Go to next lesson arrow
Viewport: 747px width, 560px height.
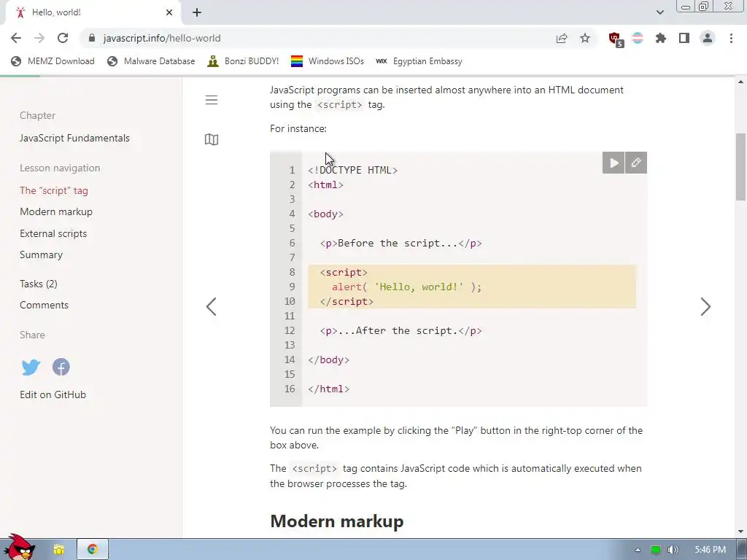705,307
